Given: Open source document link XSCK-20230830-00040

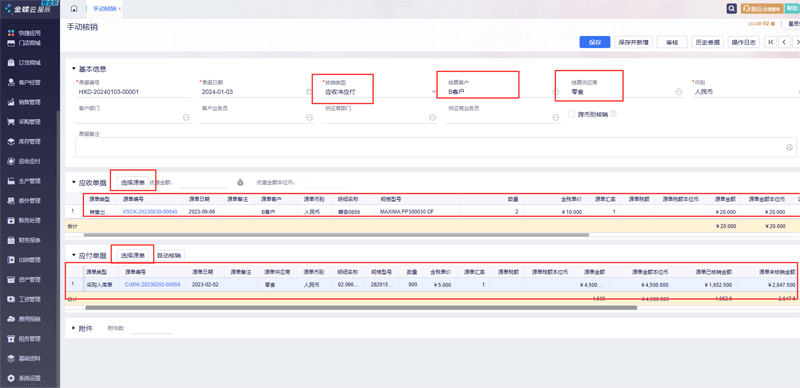Looking at the screenshot, I should coord(150,211).
